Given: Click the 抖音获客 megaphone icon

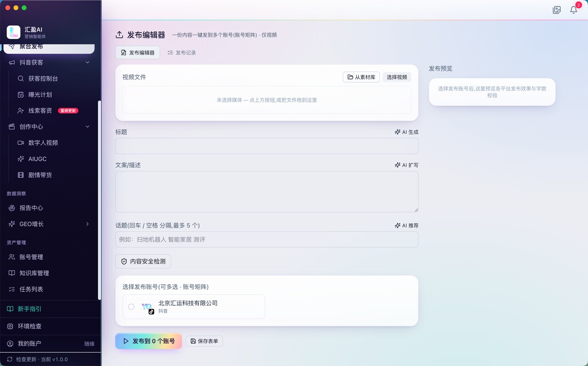Looking at the screenshot, I should pyautogui.click(x=12, y=62).
